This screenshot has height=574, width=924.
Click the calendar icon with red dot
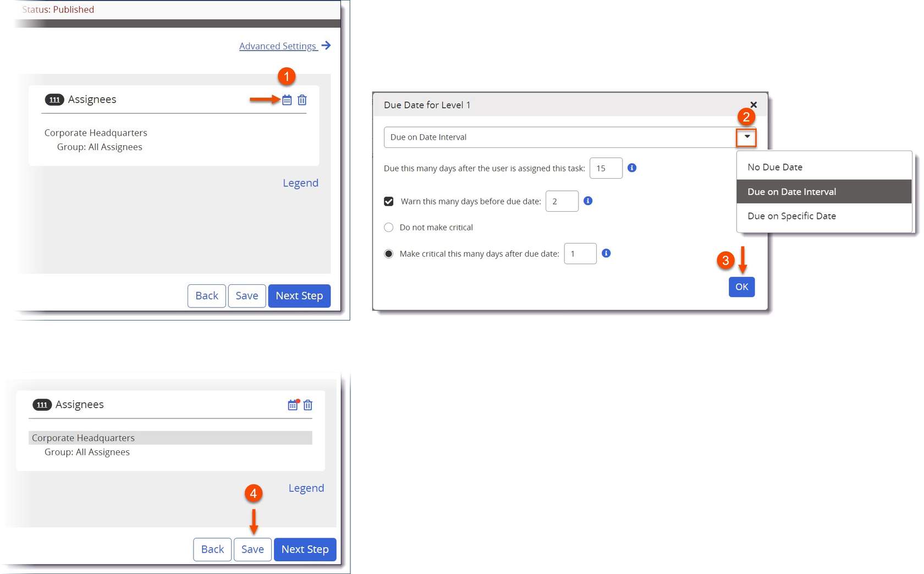pyautogui.click(x=293, y=405)
